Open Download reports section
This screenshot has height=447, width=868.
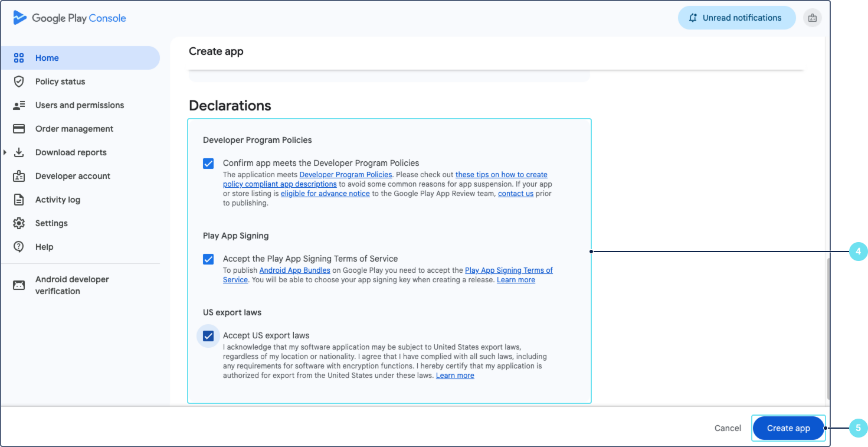80,152
